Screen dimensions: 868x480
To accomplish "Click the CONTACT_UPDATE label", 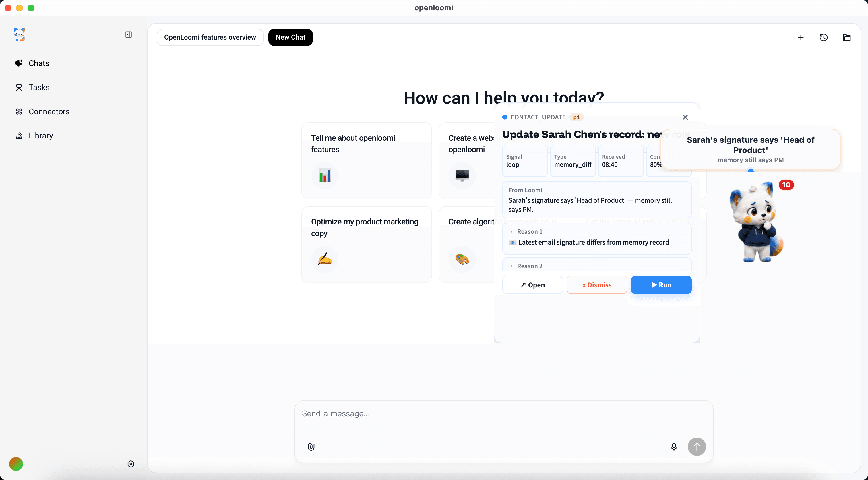I will pos(538,117).
